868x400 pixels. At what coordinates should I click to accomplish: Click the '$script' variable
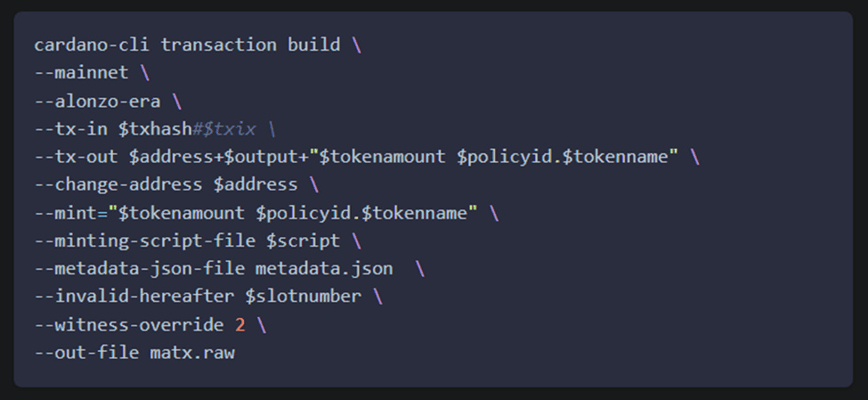pyautogui.click(x=304, y=241)
